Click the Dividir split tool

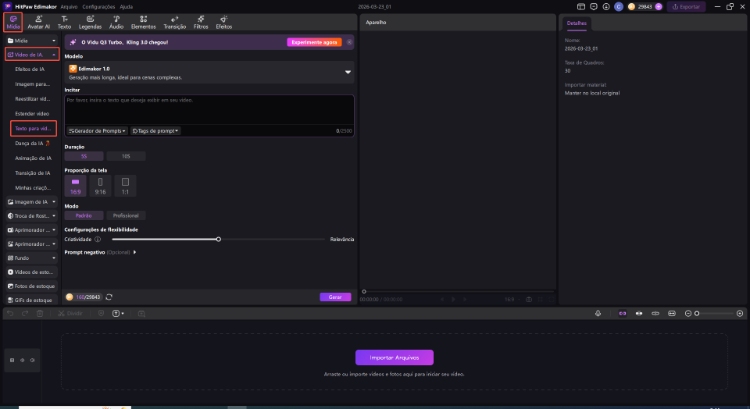(70, 313)
